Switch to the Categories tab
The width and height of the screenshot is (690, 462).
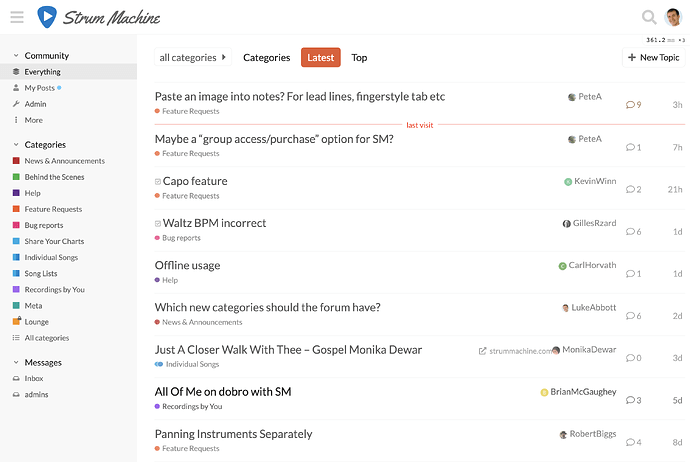[267, 58]
